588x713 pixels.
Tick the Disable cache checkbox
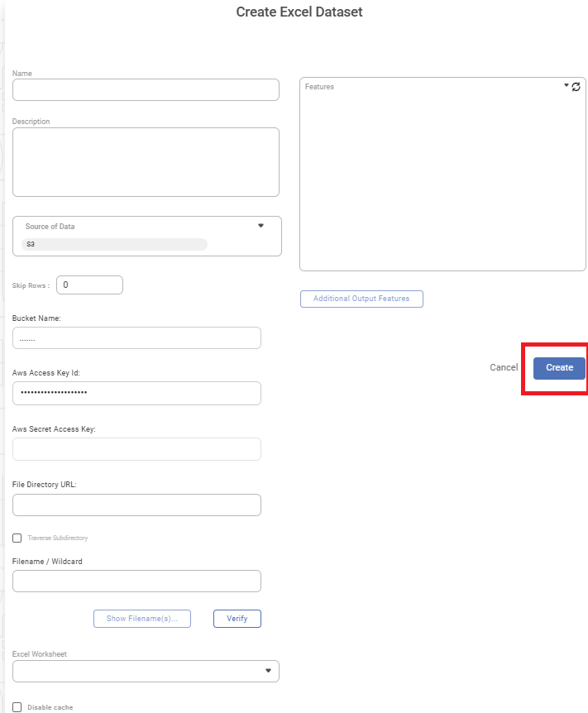click(x=17, y=707)
